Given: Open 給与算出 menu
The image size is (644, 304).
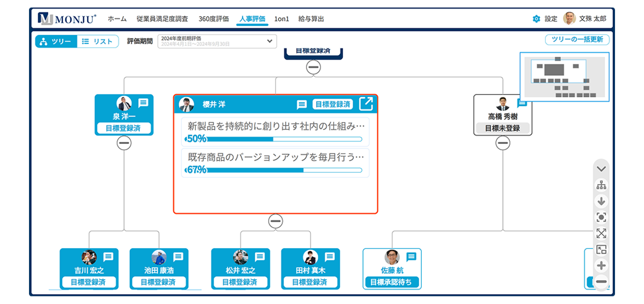Looking at the screenshot, I should coord(311,19).
